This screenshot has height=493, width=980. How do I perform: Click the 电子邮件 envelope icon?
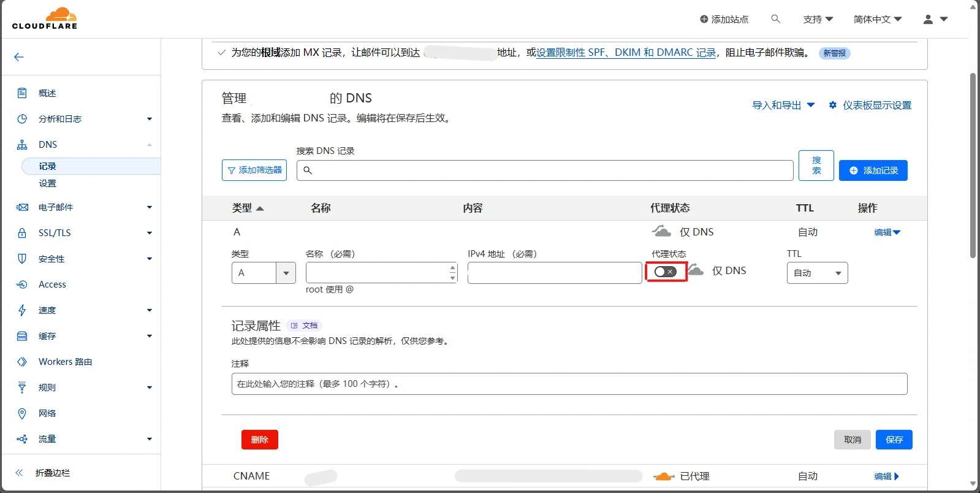(x=22, y=207)
